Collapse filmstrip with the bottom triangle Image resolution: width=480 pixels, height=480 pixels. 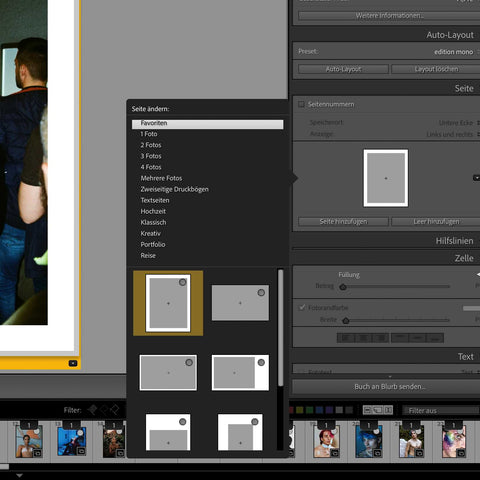[19, 476]
